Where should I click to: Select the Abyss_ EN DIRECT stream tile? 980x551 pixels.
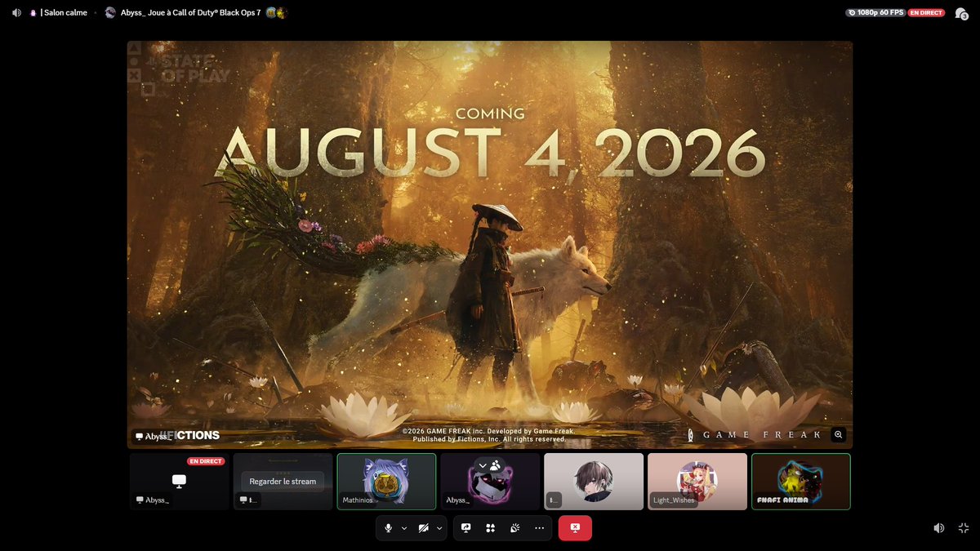pyautogui.click(x=180, y=482)
